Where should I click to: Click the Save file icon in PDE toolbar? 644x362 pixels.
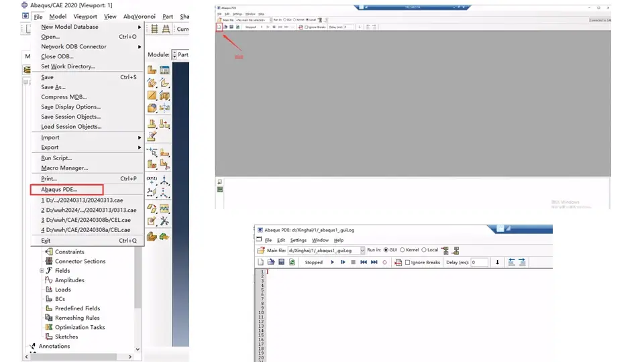pos(281,262)
